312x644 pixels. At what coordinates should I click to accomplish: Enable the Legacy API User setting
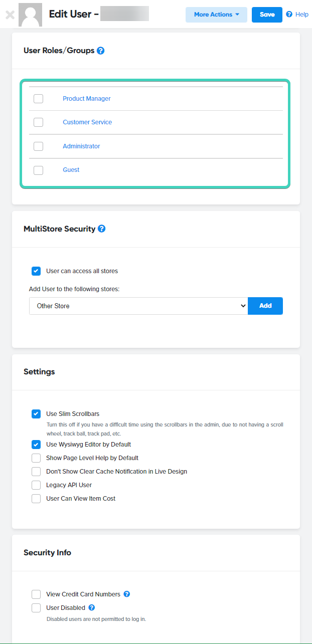tap(36, 485)
